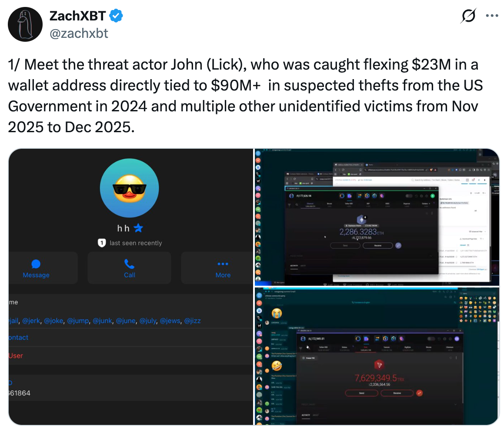Click the sunglasses emoji profile picture

click(x=130, y=188)
